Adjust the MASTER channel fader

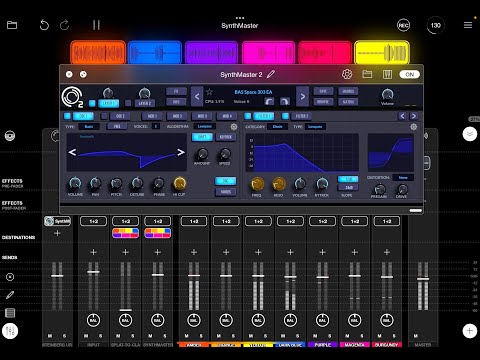point(423,279)
